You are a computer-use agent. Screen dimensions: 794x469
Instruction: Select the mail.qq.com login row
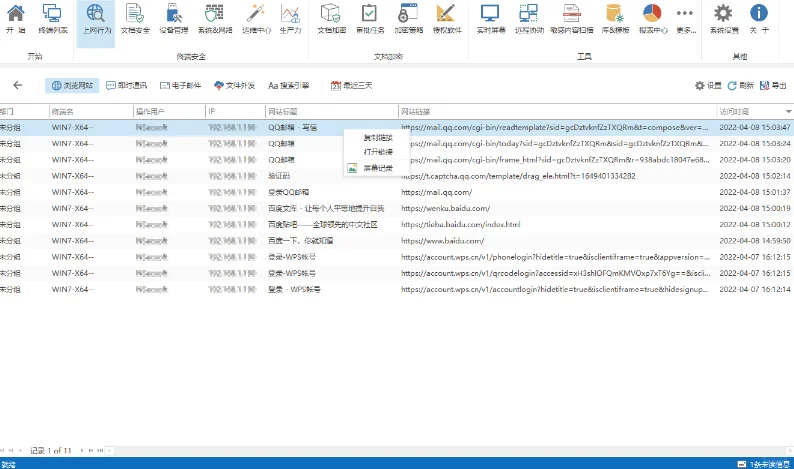[x=397, y=192]
